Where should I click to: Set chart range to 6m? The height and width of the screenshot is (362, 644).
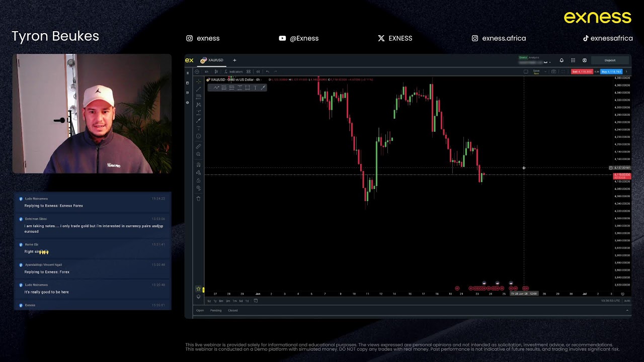(x=221, y=301)
